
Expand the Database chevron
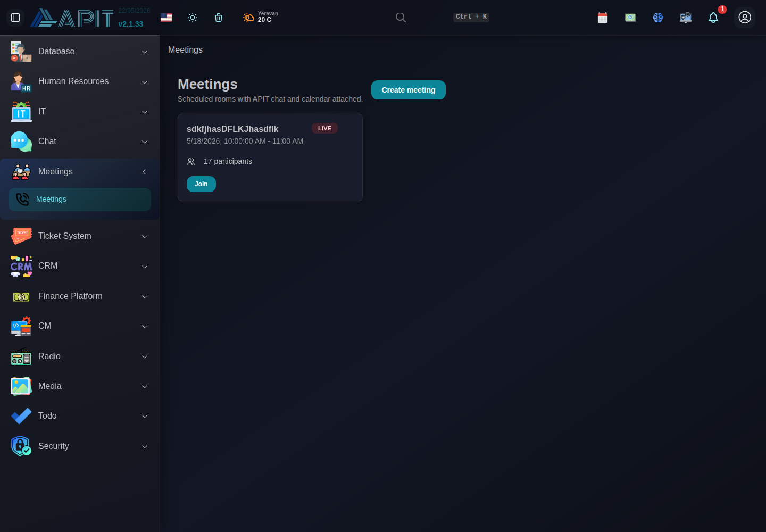(145, 52)
